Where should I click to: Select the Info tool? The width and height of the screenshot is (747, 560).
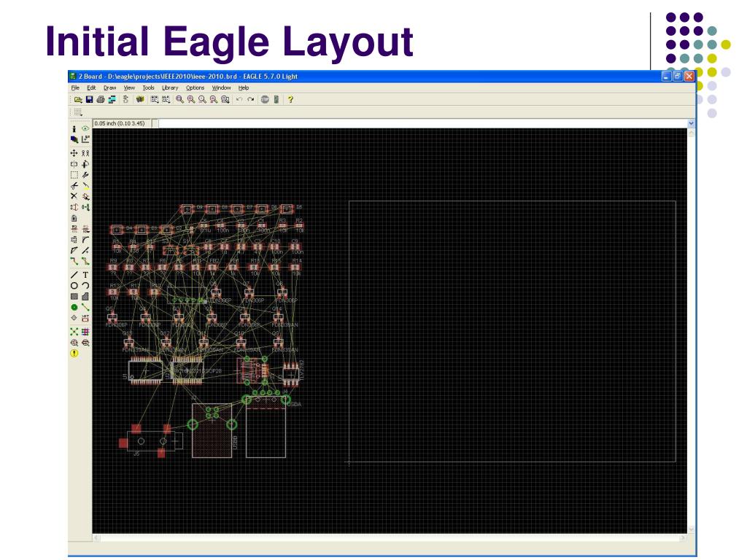tap(74, 128)
